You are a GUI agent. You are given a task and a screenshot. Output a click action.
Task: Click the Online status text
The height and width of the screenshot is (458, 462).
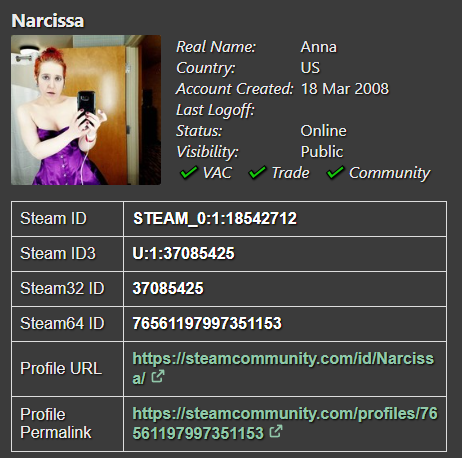[x=323, y=131]
